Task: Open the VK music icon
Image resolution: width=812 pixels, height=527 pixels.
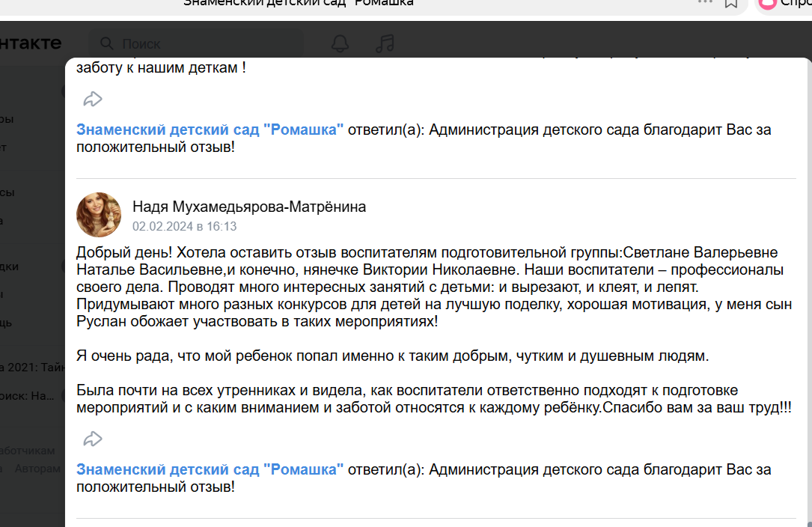Action: [x=385, y=43]
